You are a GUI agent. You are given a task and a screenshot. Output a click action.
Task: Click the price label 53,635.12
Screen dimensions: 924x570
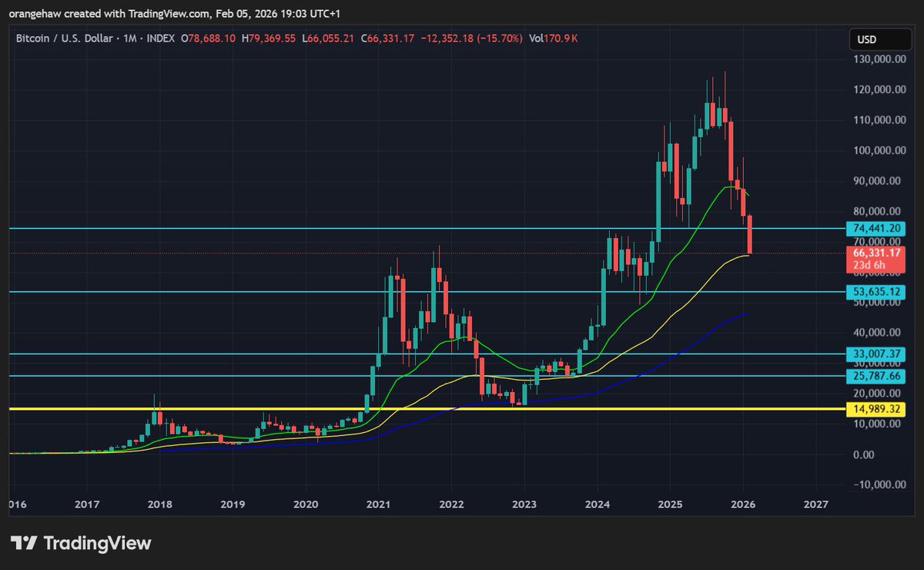876,292
